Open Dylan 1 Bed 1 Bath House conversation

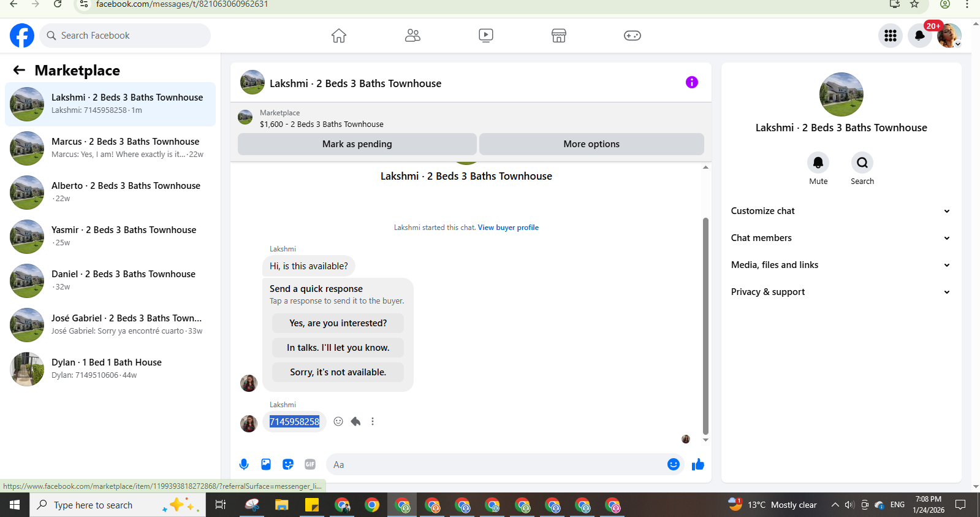click(x=110, y=369)
